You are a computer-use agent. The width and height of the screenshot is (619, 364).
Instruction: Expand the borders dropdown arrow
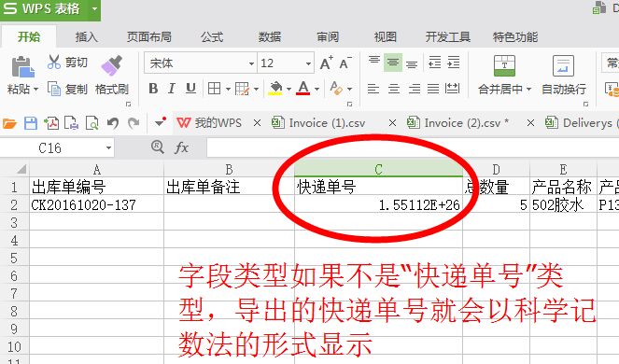point(228,90)
